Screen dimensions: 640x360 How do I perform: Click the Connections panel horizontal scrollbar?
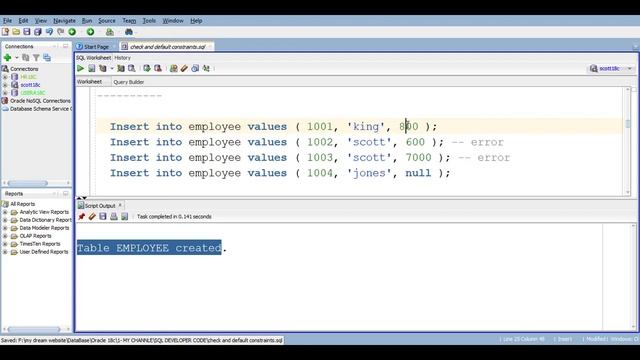(28, 183)
